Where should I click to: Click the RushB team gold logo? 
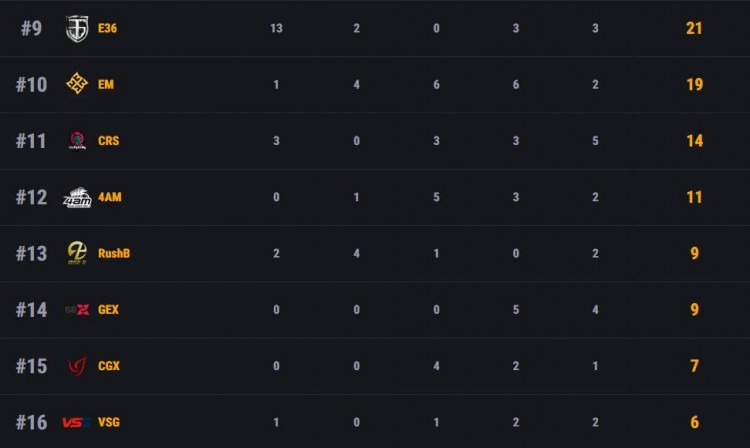click(x=77, y=253)
